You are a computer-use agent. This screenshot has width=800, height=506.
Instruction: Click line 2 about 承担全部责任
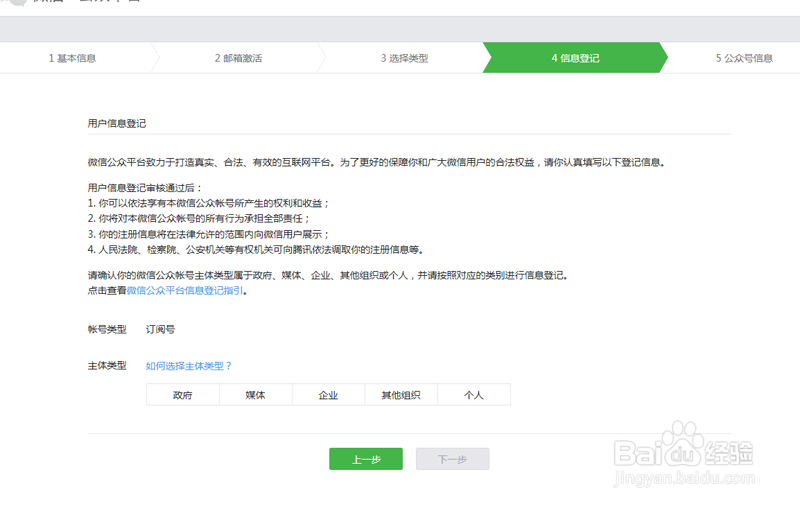pos(198,218)
